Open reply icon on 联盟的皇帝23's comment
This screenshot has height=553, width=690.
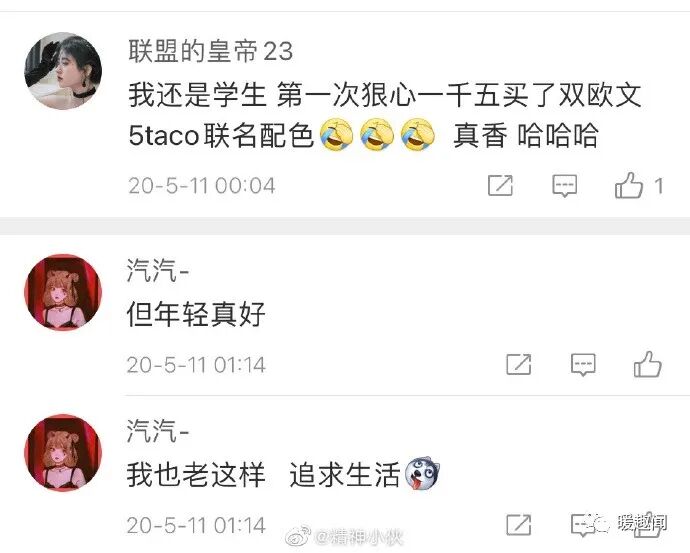[x=565, y=186]
